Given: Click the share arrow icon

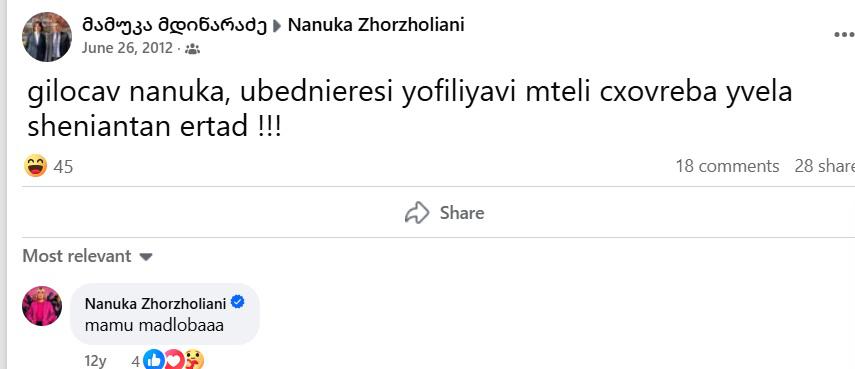Looking at the screenshot, I should [x=417, y=213].
